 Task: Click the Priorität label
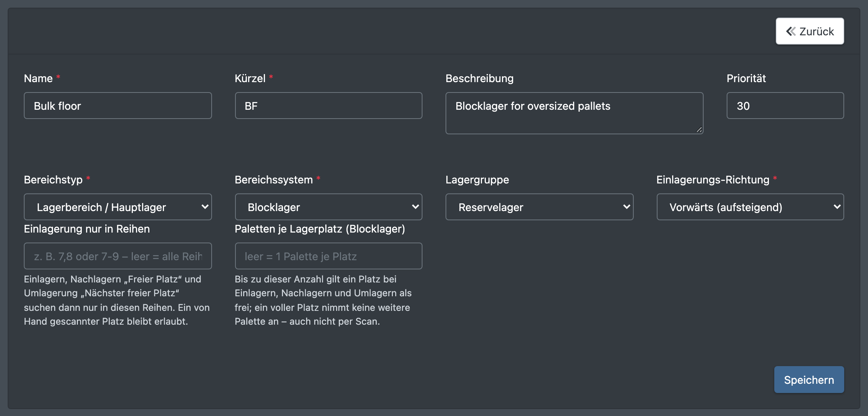click(746, 78)
